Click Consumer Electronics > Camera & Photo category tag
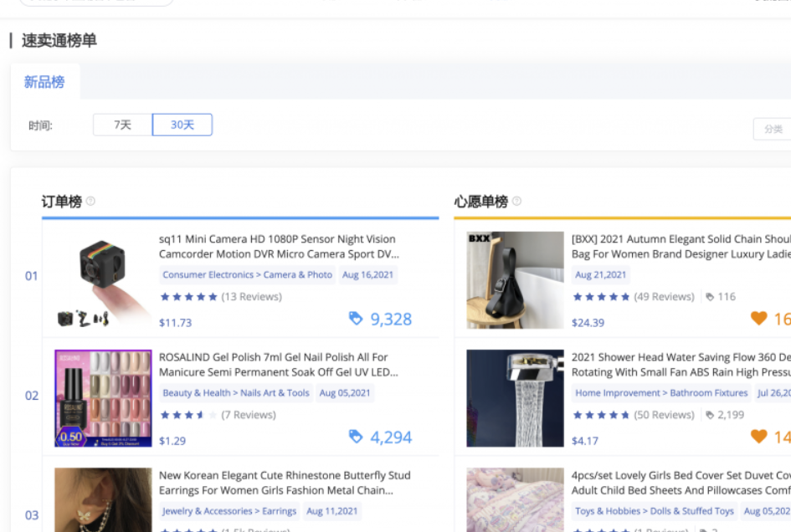Image resolution: width=791 pixels, height=532 pixels. click(247, 275)
